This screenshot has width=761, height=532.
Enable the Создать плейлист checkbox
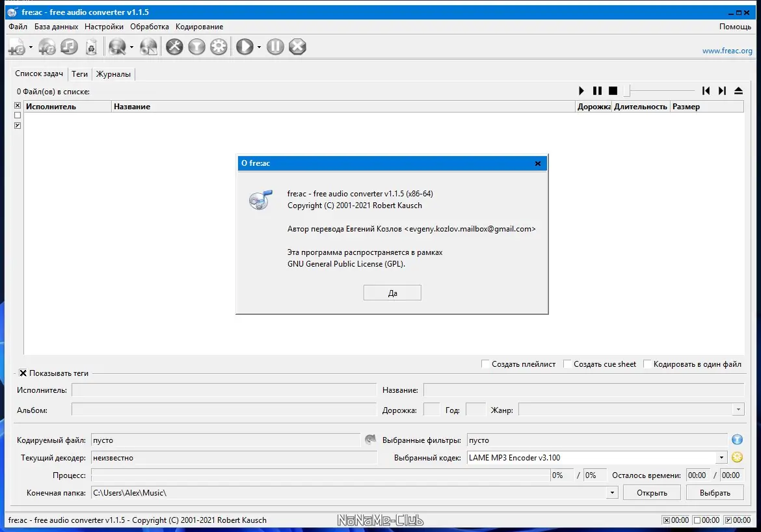coord(485,364)
